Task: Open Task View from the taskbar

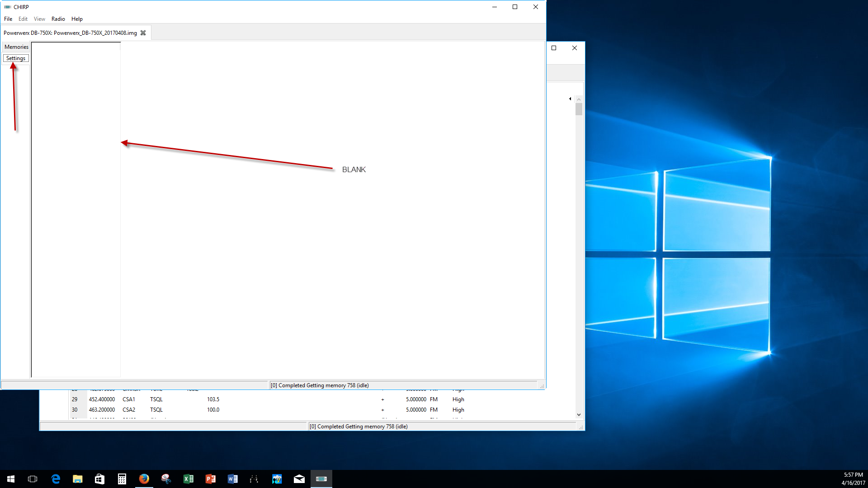Action: tap(33, 479)
